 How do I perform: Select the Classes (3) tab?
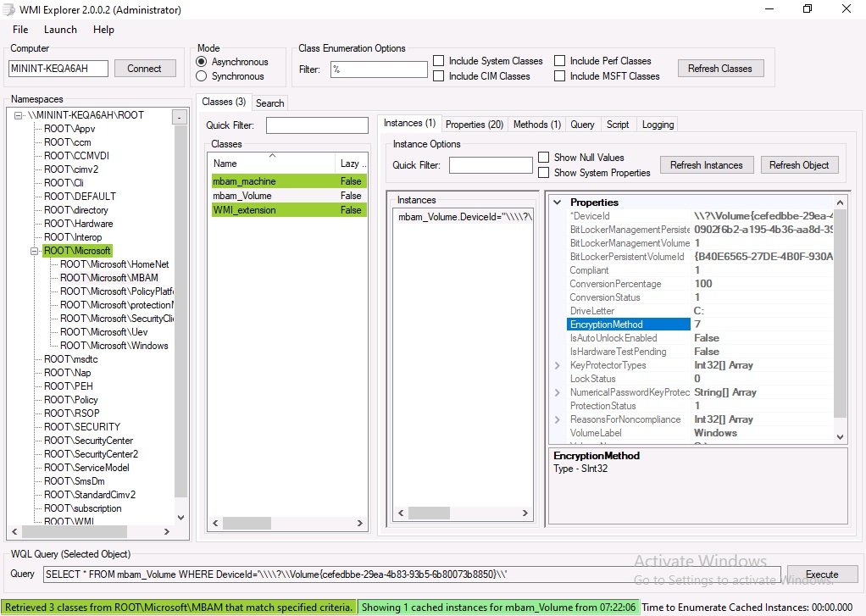point(224,102)
